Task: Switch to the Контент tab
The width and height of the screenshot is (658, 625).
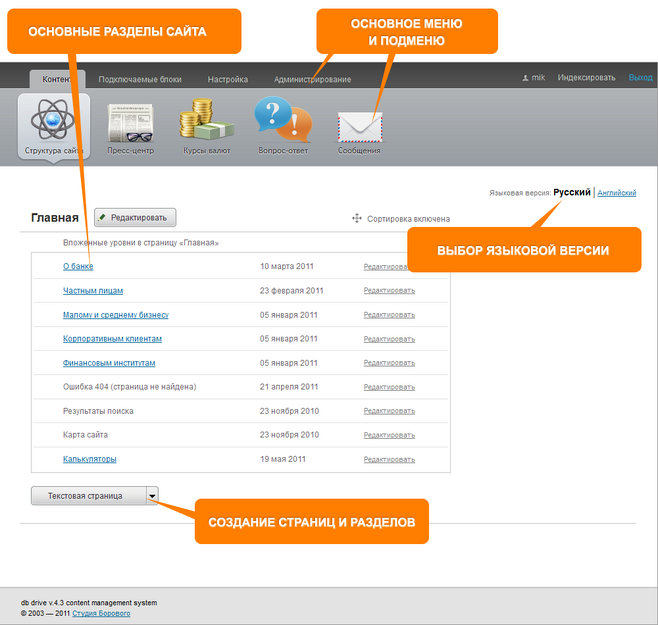Action: [57, 79]
